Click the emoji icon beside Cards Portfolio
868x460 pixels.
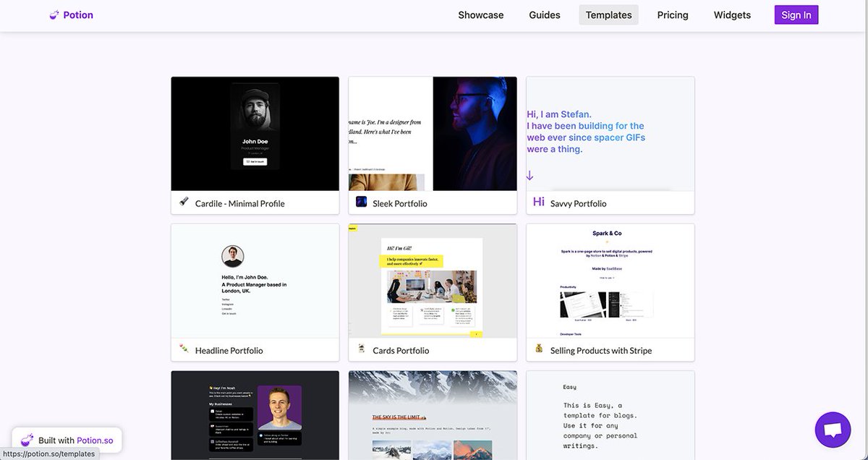click(x=361, y=348)
